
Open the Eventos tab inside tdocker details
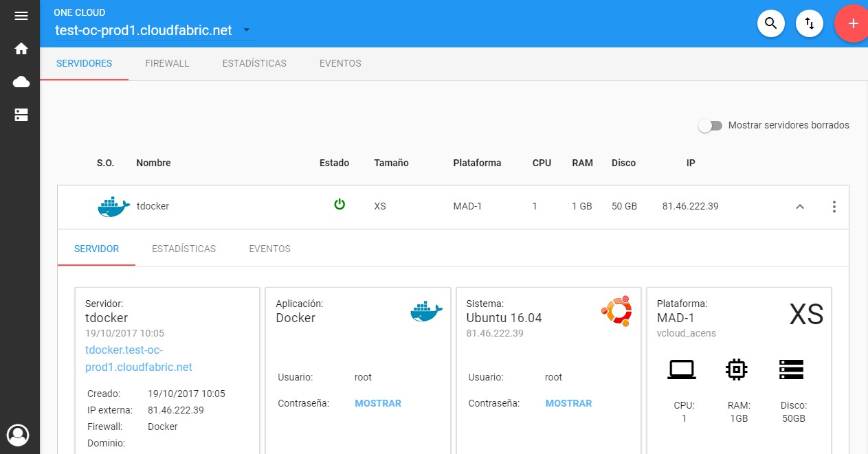coord(269,249)
